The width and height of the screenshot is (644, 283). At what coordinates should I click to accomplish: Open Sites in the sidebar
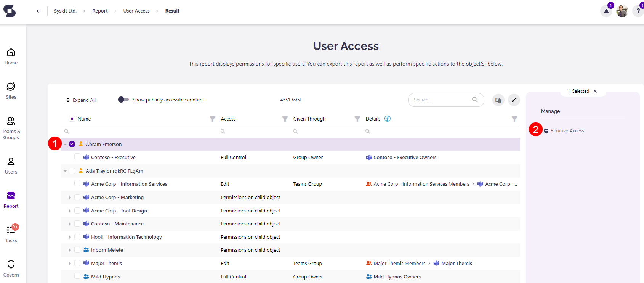11,91
